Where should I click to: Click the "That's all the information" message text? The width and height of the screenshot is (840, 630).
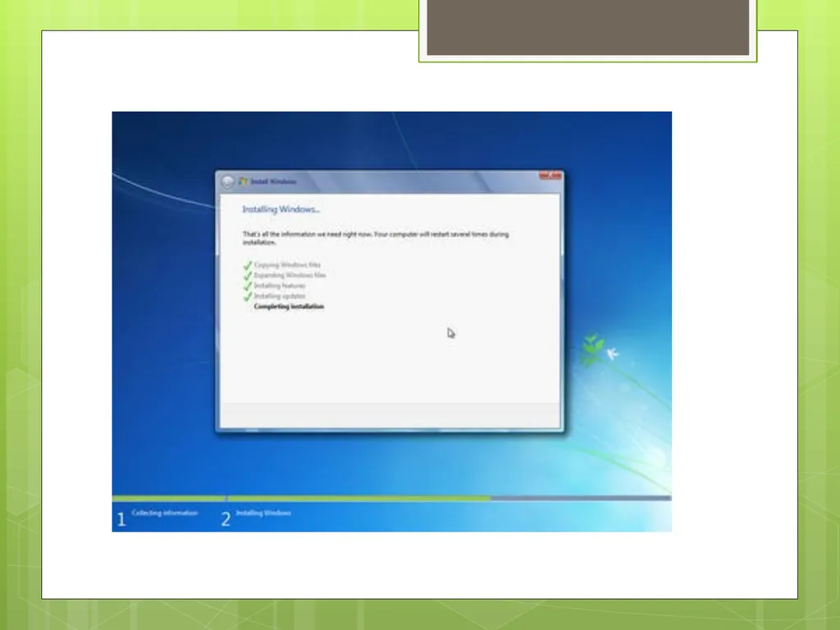(376, 238)
